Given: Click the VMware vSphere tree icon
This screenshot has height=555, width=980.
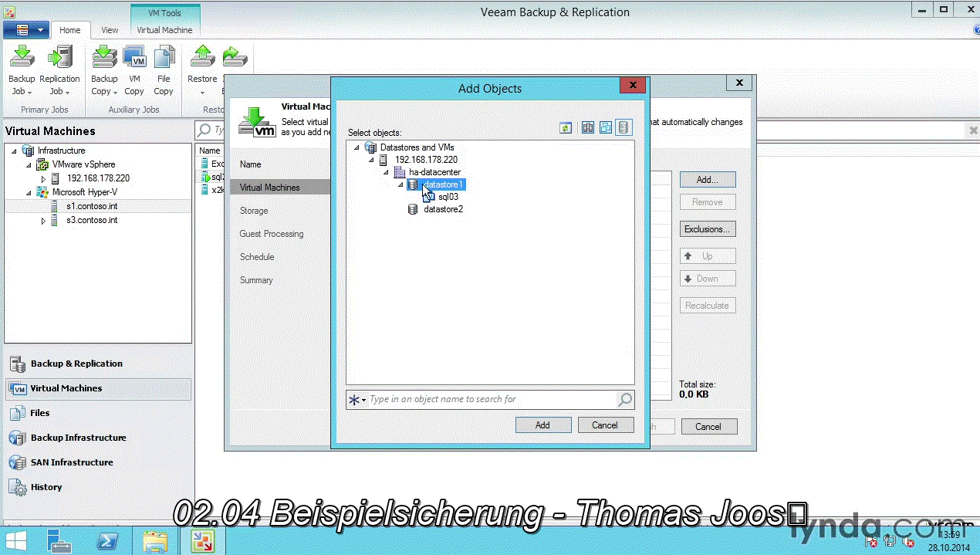Looking at the screenshot, I should (43, 164).
